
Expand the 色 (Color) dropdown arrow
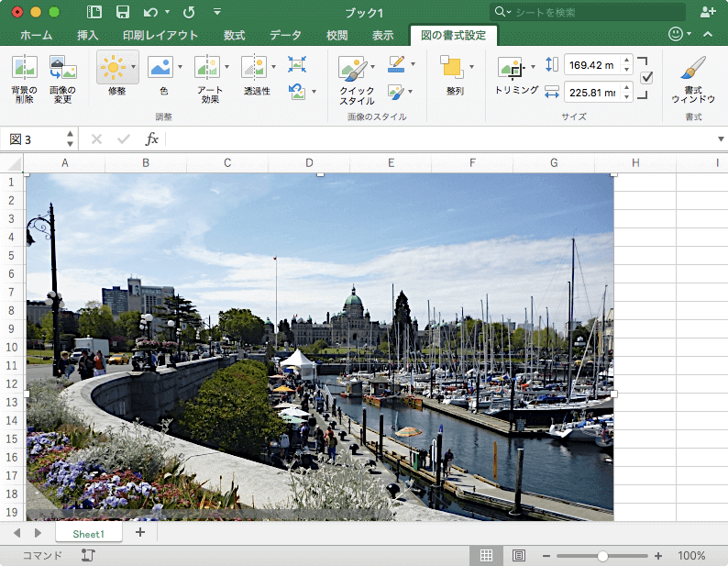(x=179, y=67)
